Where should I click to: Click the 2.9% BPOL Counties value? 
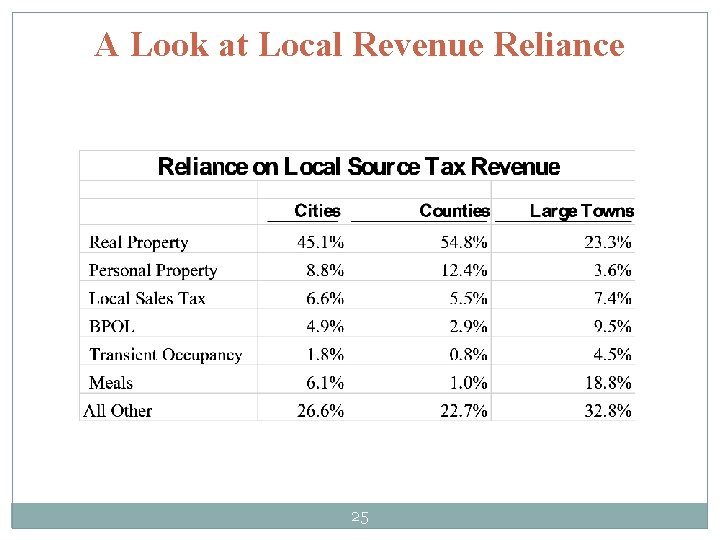pos(468,326)
